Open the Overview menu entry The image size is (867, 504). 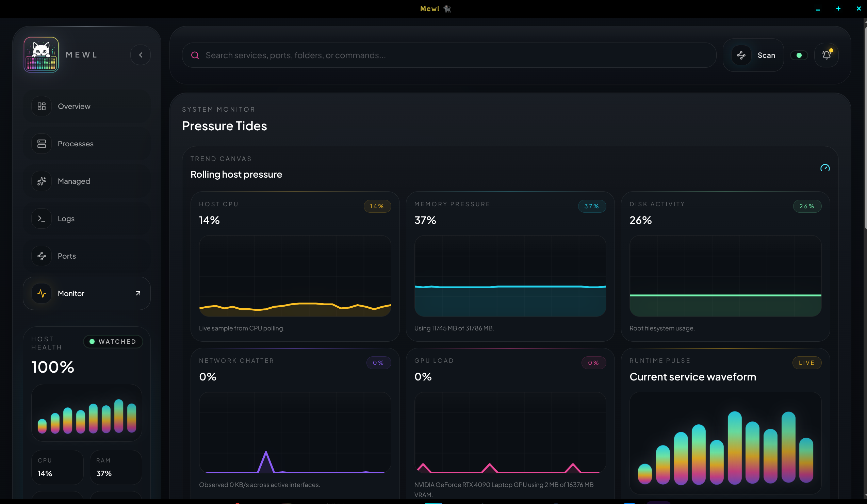point(73,106)
